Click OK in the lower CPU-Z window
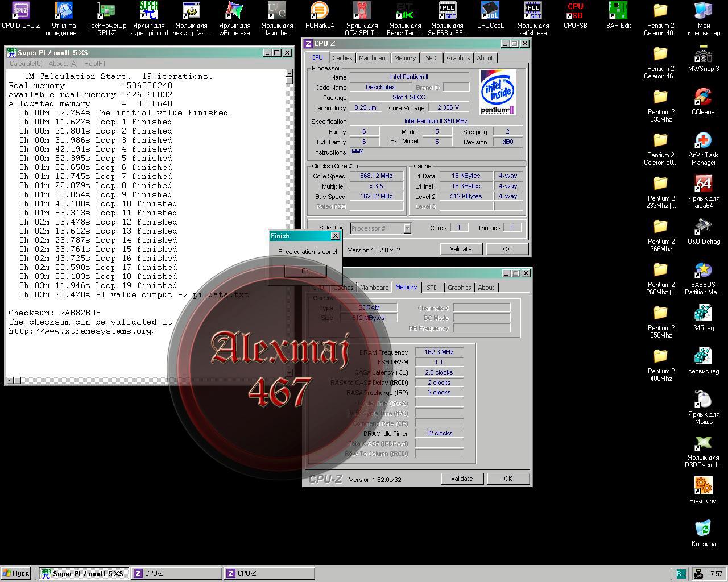Screen dimensions: 728x582 point(508,479)
